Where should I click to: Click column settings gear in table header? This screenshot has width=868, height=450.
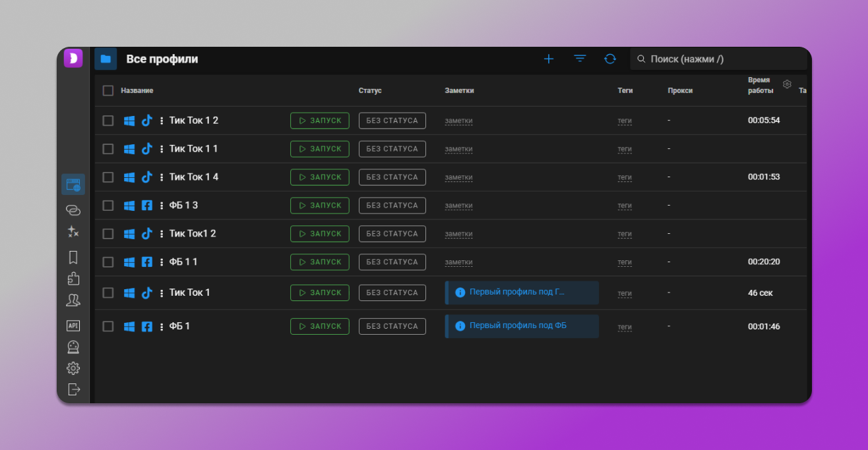[787, 84]
